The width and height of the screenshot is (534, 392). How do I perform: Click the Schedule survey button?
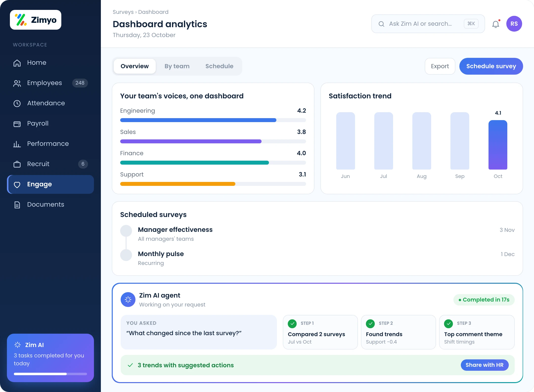click(x=491, y=66)
